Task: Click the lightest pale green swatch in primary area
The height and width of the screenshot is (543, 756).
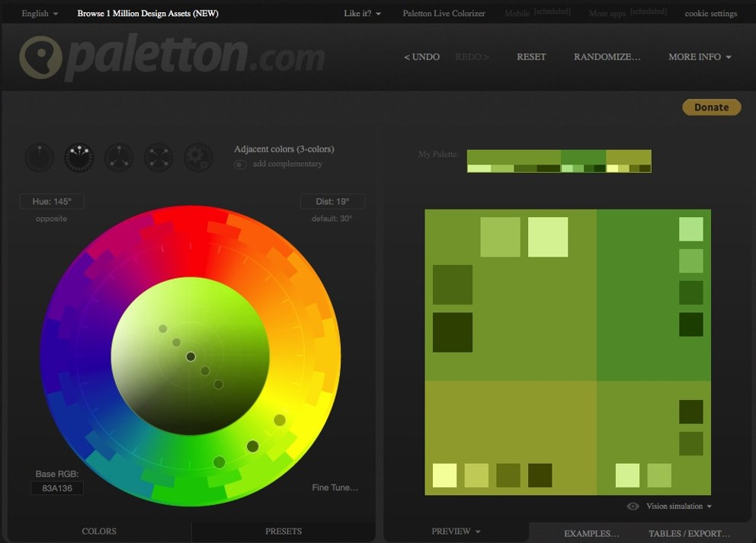Action: tap(548, 237)
